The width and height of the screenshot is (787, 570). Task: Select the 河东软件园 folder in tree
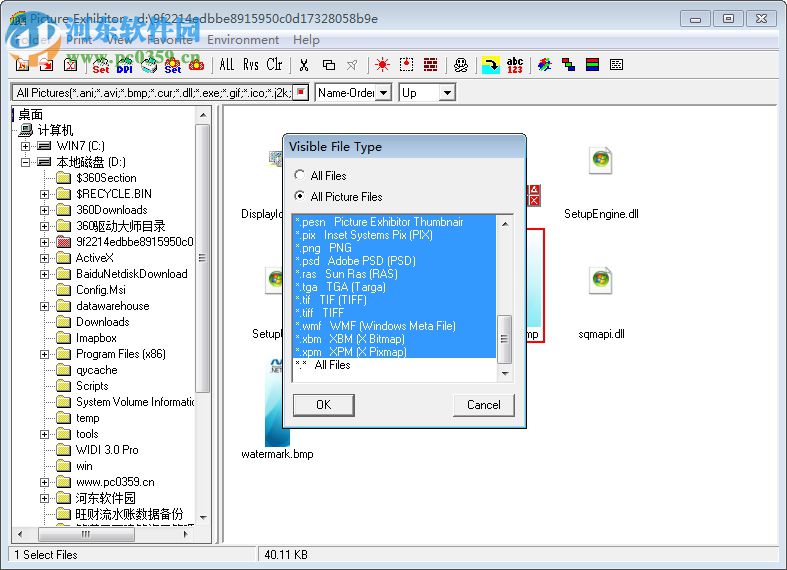click(x=105, y=498)
